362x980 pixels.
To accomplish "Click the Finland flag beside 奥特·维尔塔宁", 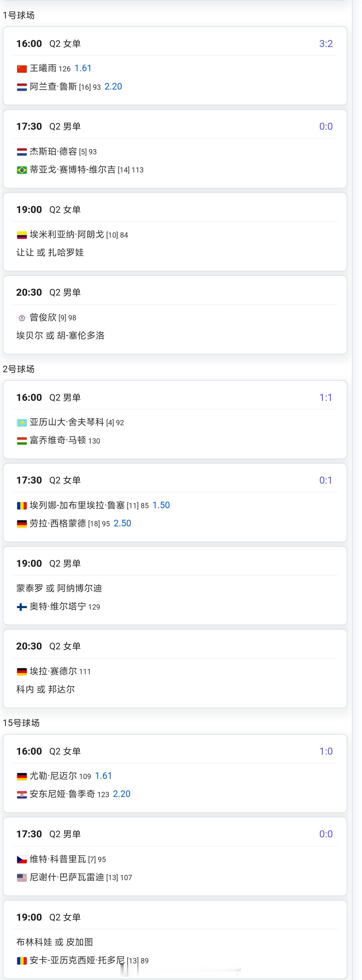I will [22, 607].
